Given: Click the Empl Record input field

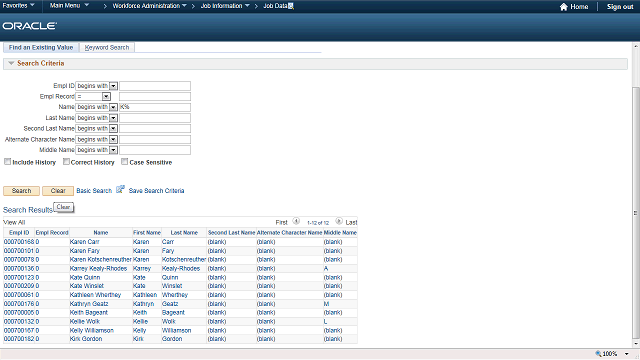Looking at the screenshot, I should click(x=155, y=97).
